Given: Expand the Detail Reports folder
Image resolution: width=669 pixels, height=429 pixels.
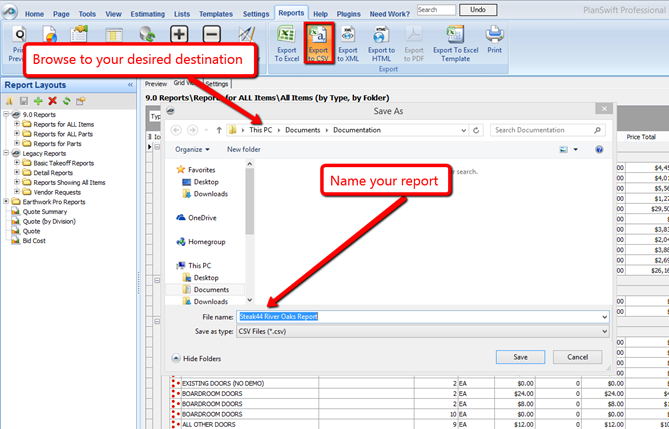Looking at the screenshot, I should click(x=17, y=172).
